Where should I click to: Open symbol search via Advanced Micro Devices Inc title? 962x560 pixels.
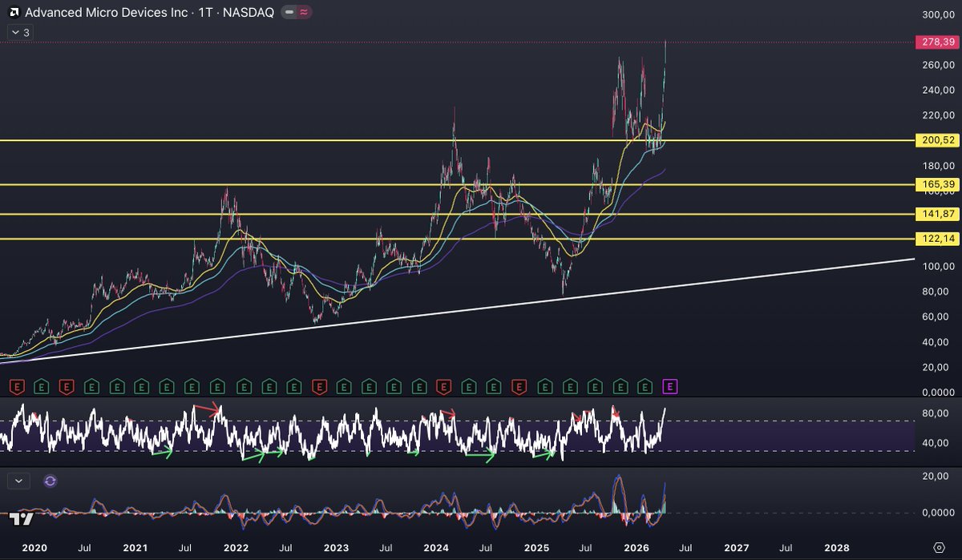(x=105, y=13)
